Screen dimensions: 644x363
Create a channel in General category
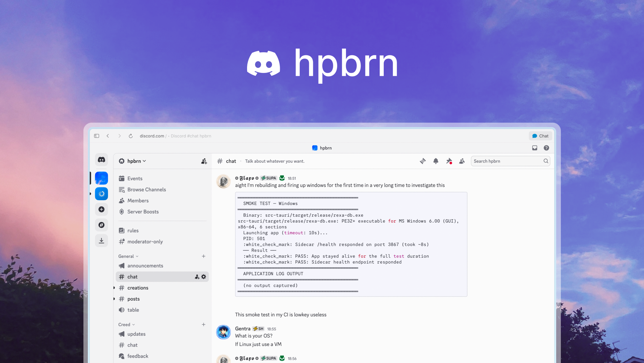(x=203, y=256)
